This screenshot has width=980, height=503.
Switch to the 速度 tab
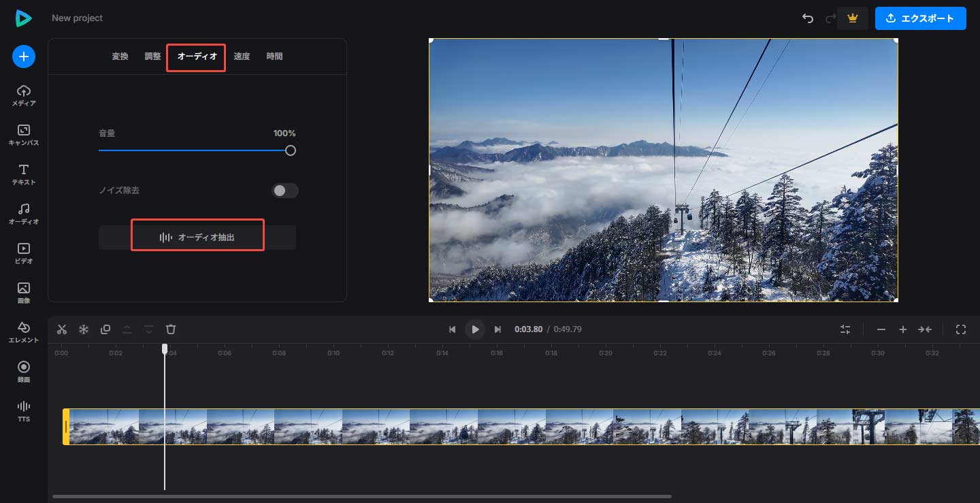click(242, 56)
